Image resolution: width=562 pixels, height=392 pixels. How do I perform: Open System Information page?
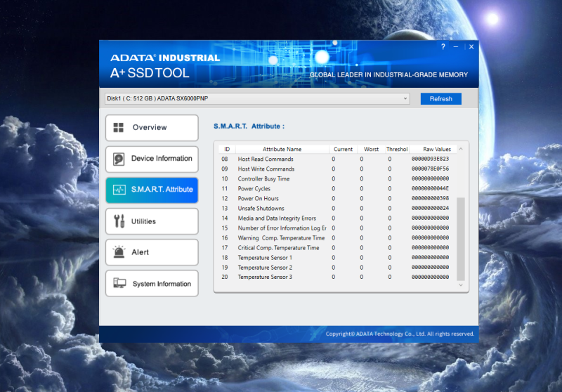(x=152, y=283)
